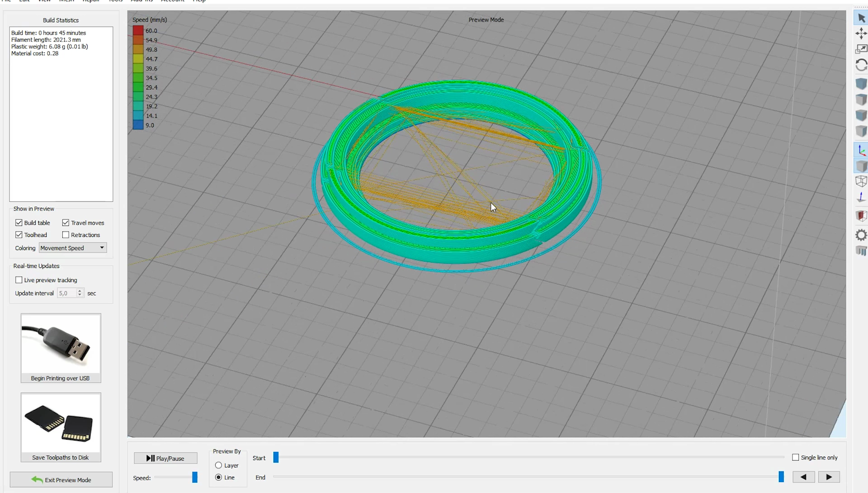Viewport: 868px width, 493px height.
Task: Click the Show in Preview group label
Action: pyautogui.click(x=33, y=209)
